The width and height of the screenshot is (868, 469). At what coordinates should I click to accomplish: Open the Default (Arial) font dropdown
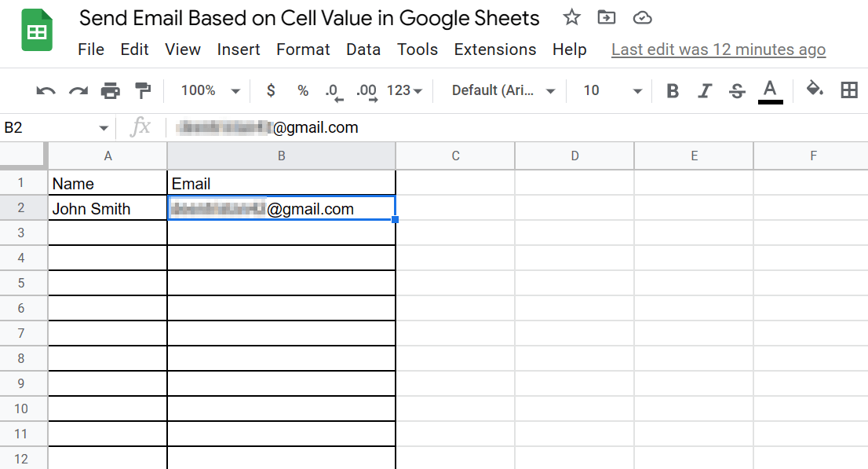pyautogui.click(x=501, y=90)
